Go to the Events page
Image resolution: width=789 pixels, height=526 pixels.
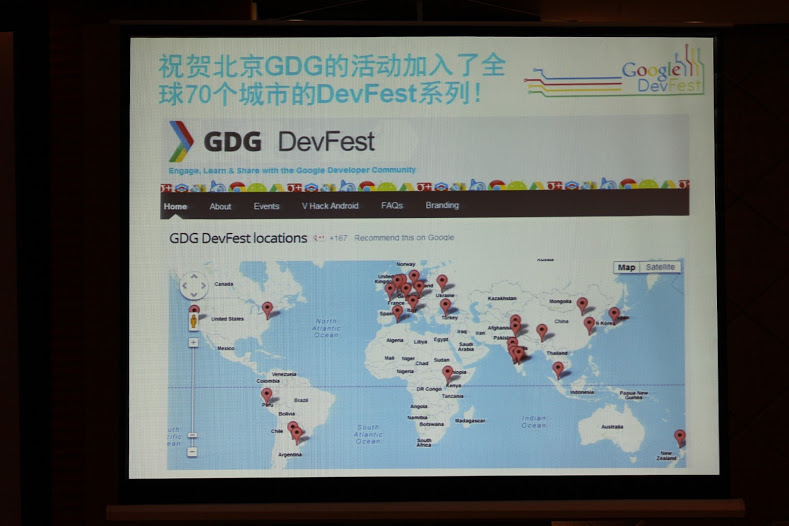[266, 206]
